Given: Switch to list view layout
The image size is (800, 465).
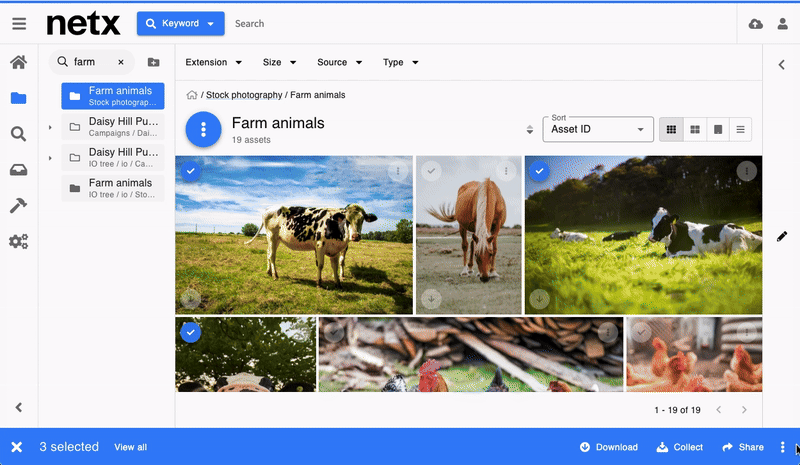Looking at the screenshot, I should [740, 129].
